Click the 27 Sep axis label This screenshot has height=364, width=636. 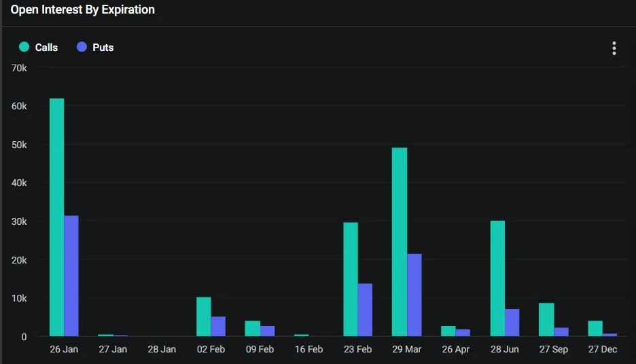point(554,350)
